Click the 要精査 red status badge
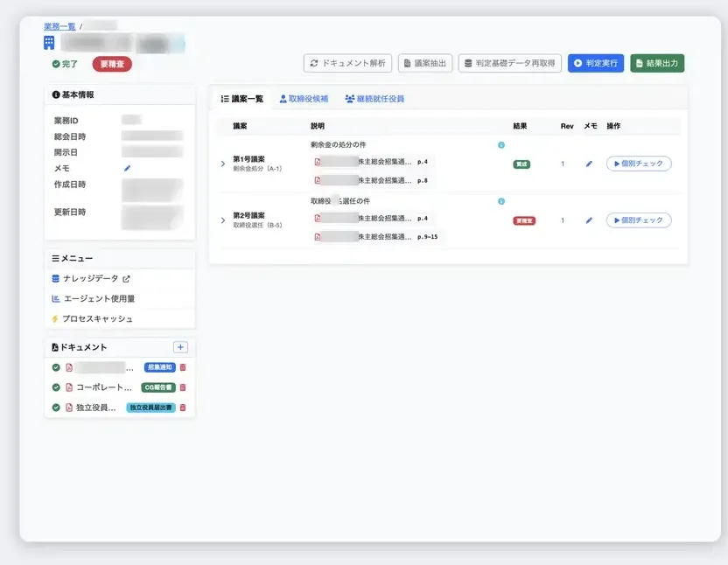 pos(112,64)
